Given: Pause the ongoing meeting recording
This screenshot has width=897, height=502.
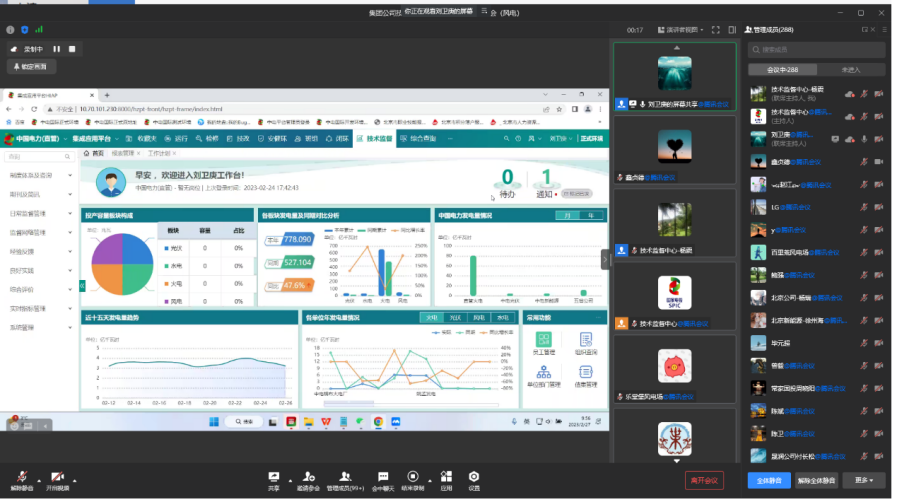Looking at the screenshot, I should pyautogui.click(x=57, y=48).
